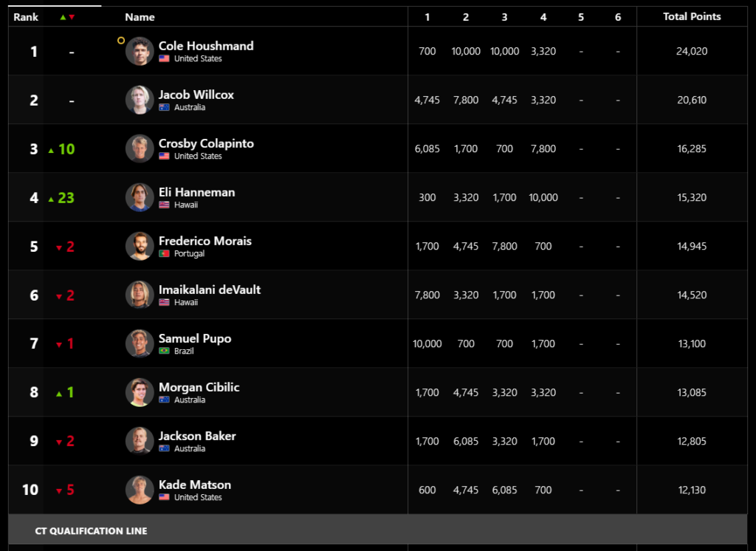Click the green up arrow beside rank change 23
This screenshot has width=756, height=551.
tap(51, 199)
